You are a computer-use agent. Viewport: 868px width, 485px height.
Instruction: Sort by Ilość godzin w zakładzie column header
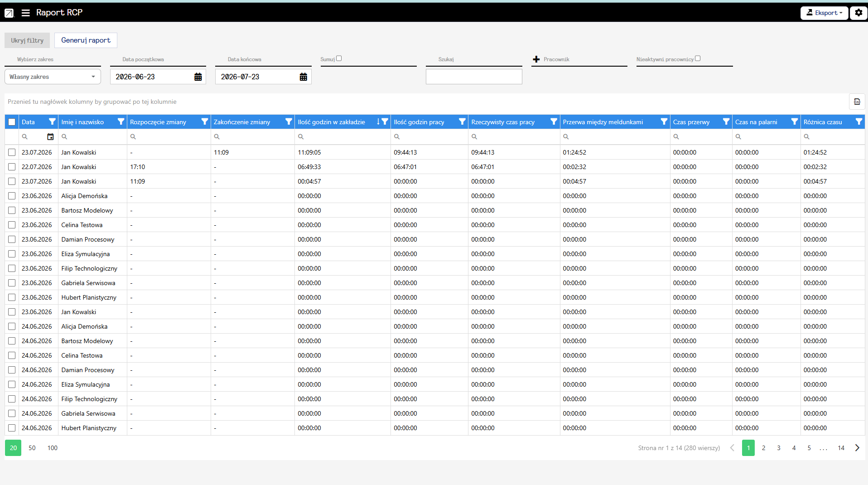332,122
